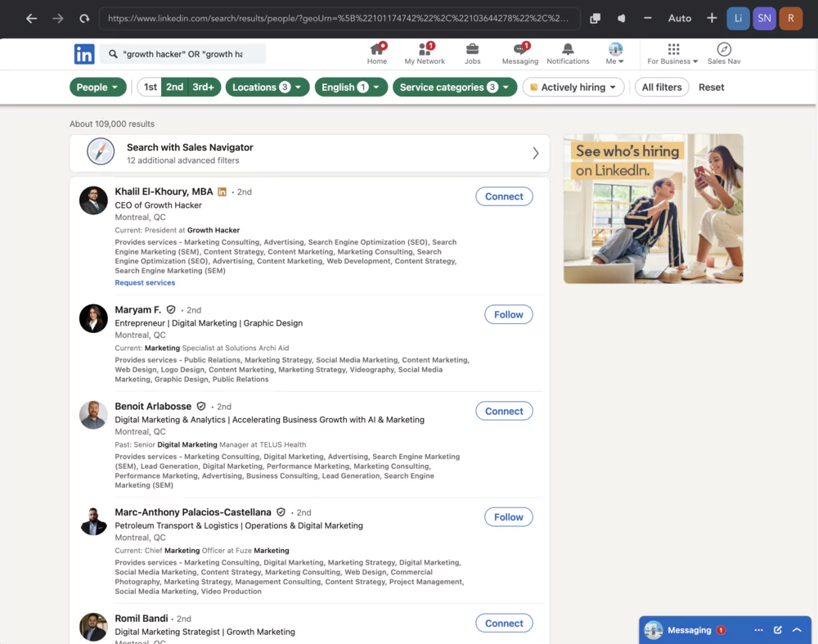
Task: Open Notifications bell
Action: (568, 54)
